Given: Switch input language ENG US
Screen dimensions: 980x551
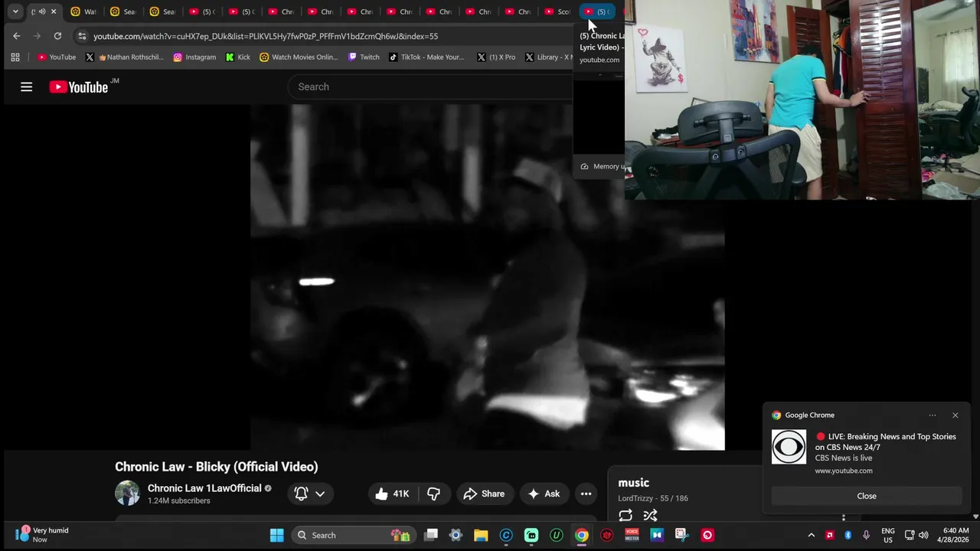Looking at the screenshot, I should [x=888, y=535].
